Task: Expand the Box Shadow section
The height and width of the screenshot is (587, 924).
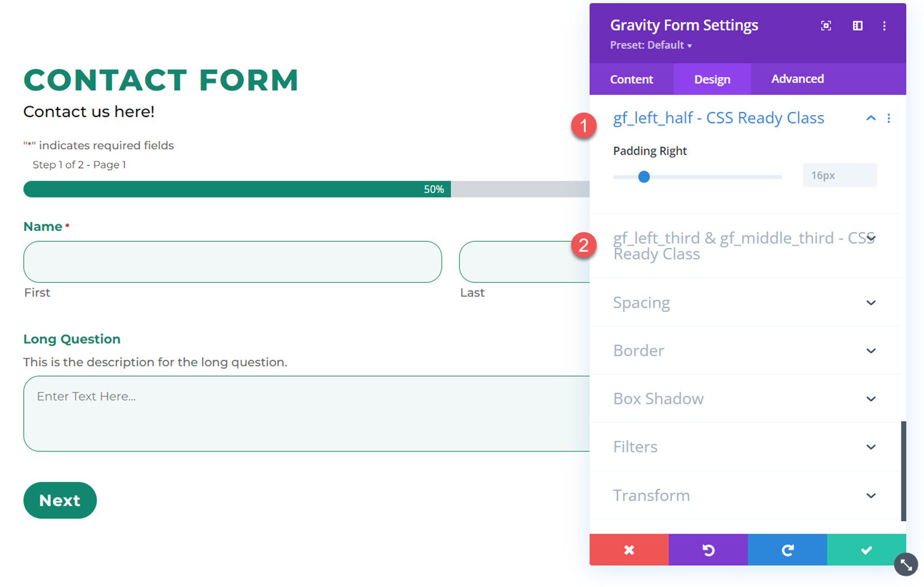Action: pos(871,399)
